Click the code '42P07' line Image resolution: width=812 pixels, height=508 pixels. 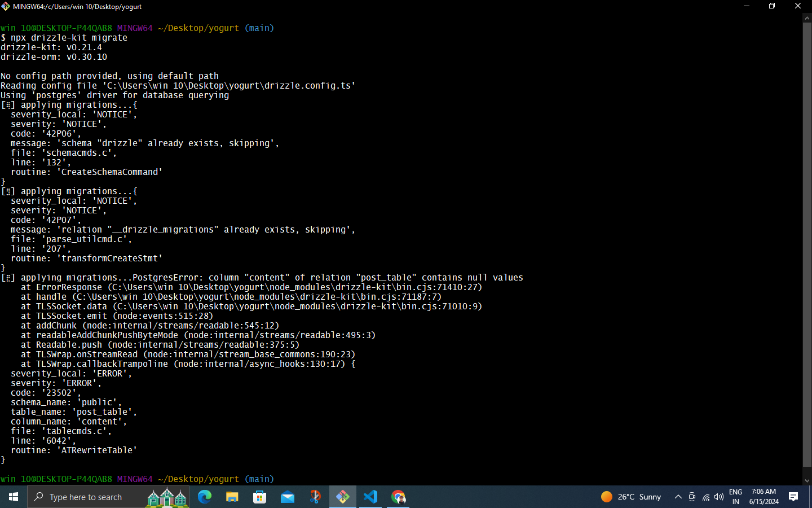46,220
